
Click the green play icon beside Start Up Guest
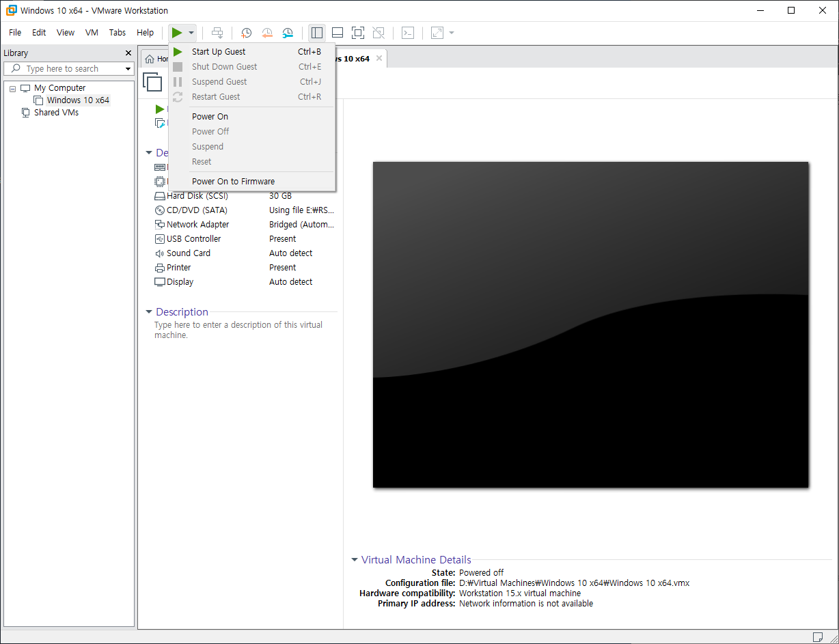(178, 52)
